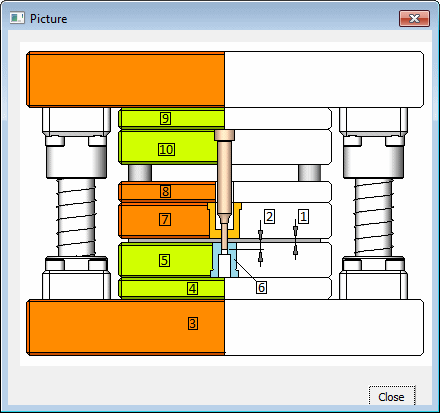
Task: Close the Picture window with X
Action: coord(414,18)
